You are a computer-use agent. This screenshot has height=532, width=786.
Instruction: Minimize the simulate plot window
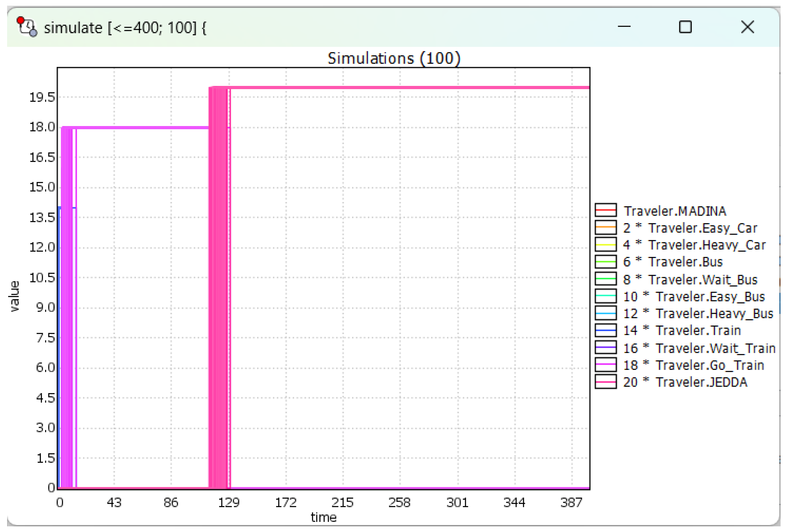[x=624, y=27]
